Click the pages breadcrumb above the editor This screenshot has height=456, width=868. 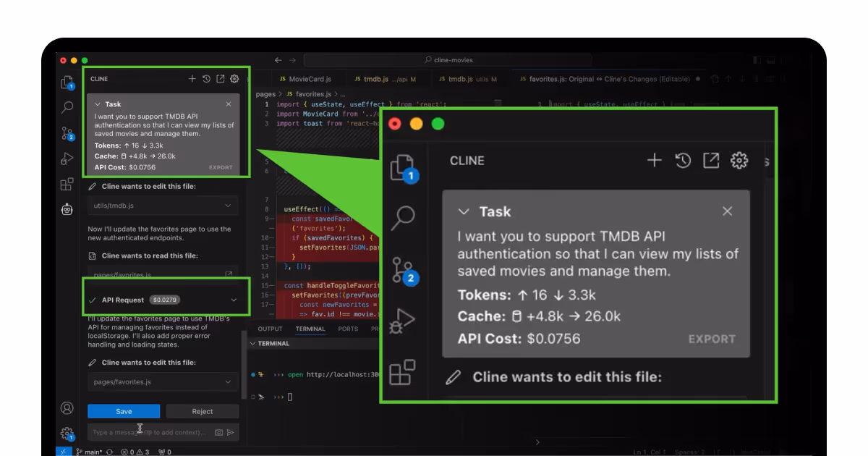(265, 94)
